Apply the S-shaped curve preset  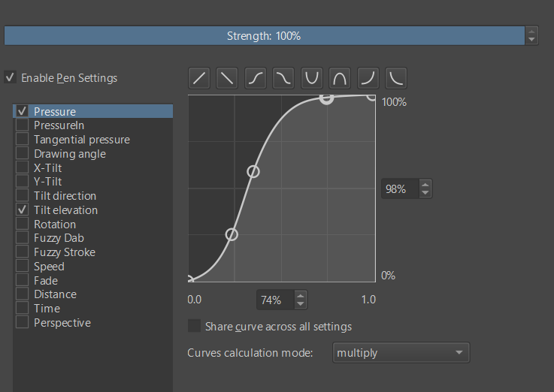(x=256, y=77)
